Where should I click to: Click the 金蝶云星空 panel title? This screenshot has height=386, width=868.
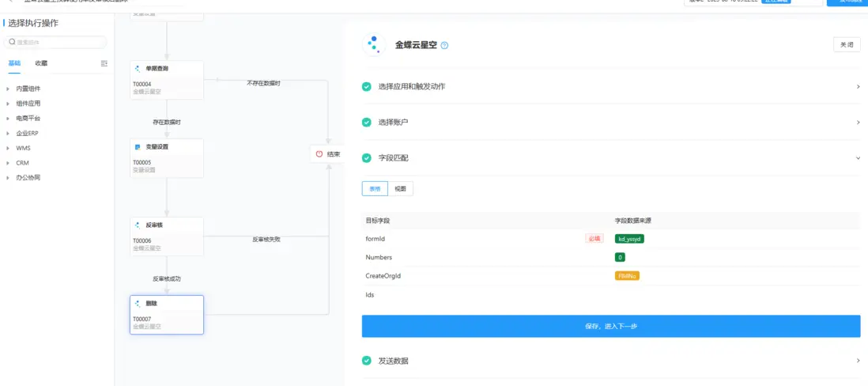pos(416,45)
